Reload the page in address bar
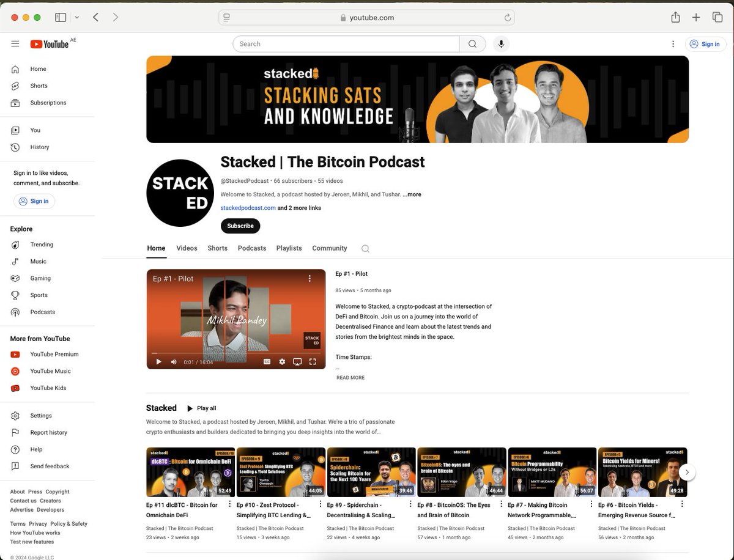 coord(508,18)
